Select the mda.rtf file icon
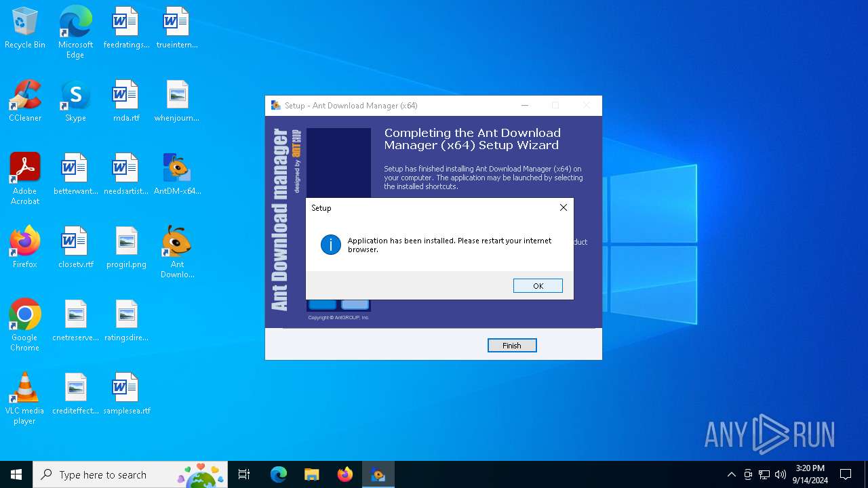868x488 pixels. pyautogui.click(x=126, y=102)
